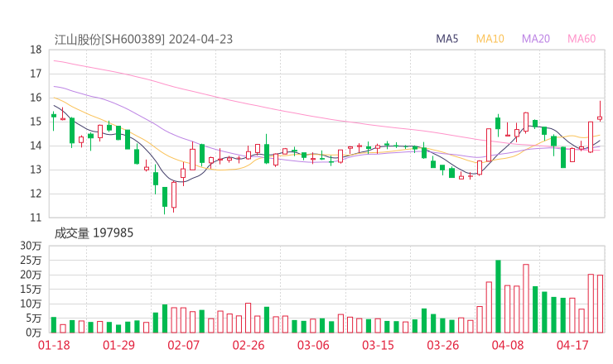The image size is (613, 364).
Task: Click the 03-26 date axis label
Action: [x=443, y=345]
